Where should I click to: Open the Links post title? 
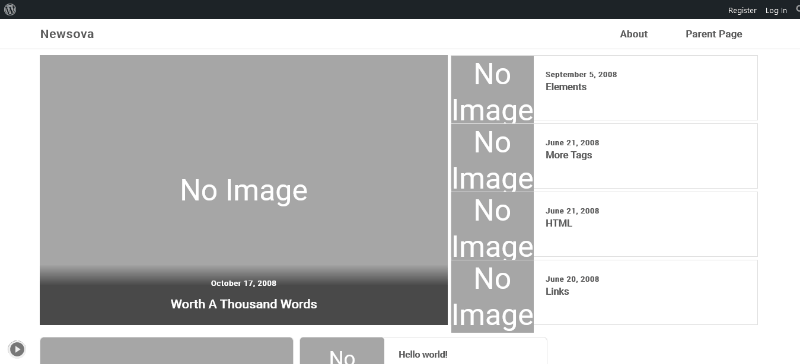tap(557, 292)
